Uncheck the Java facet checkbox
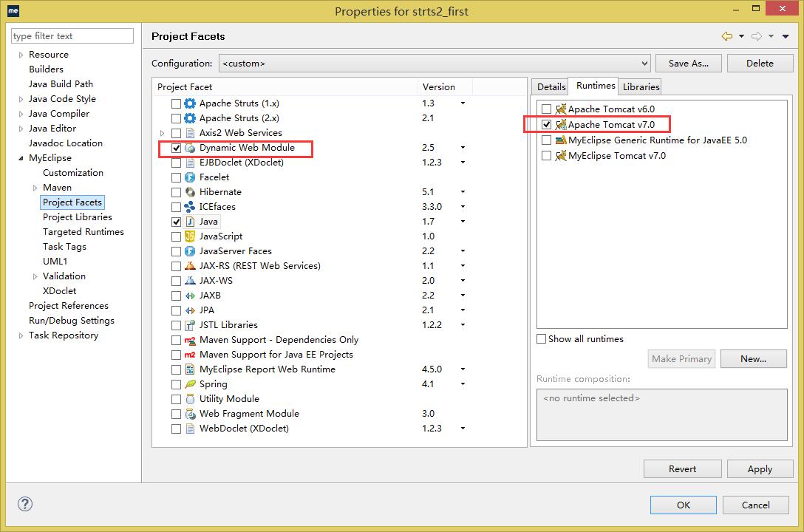 176,222
